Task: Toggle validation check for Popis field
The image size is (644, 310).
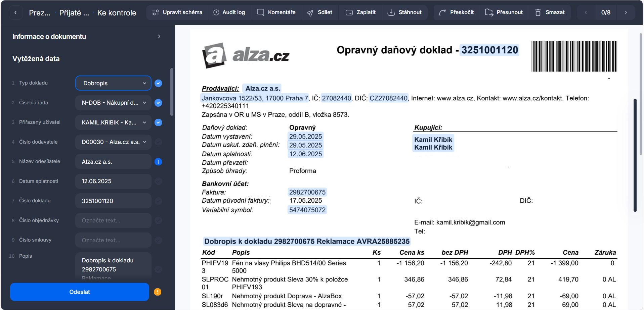Action: point(158,269)
